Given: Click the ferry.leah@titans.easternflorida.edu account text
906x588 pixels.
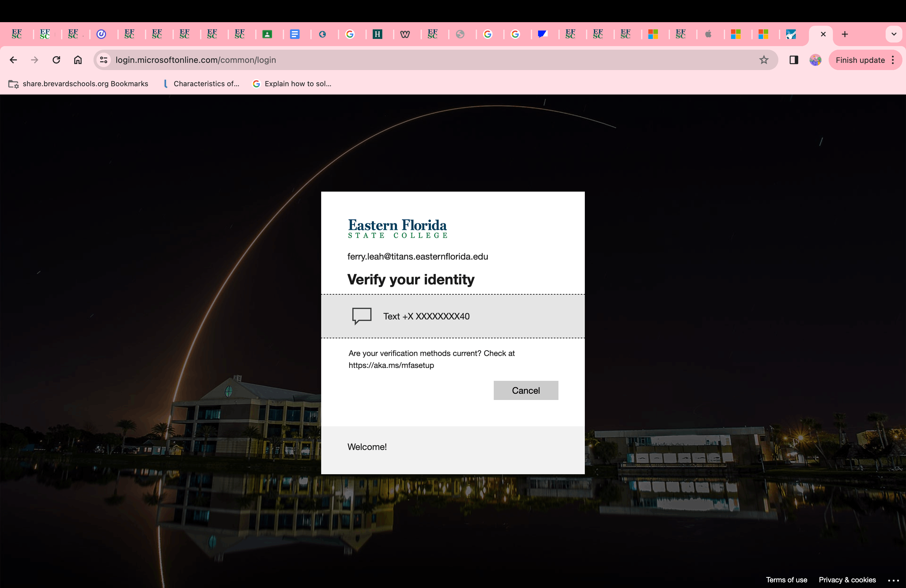Looking at the screenshot, I should [418, 256].
